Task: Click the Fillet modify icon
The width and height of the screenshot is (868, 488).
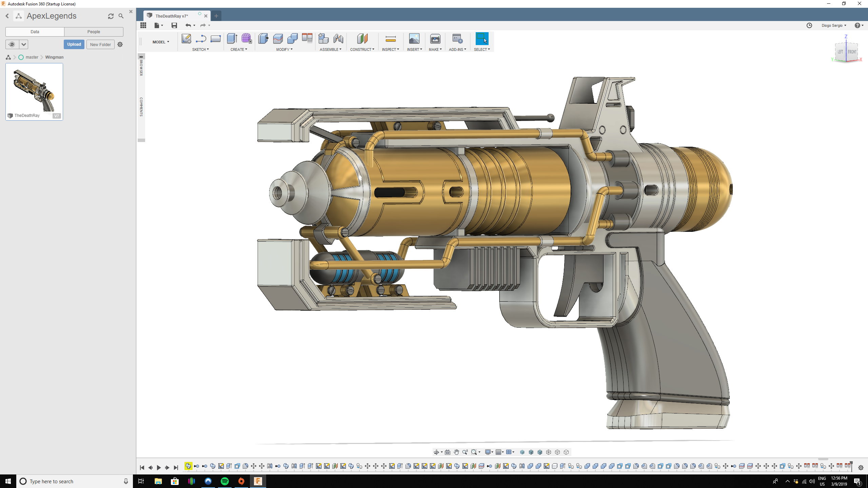Action: click(278, 39)
